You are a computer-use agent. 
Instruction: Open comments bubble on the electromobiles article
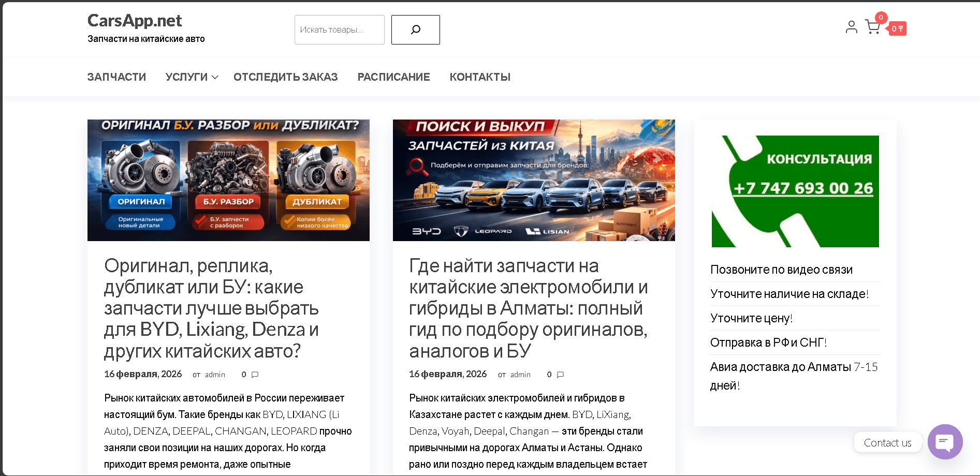560,374
